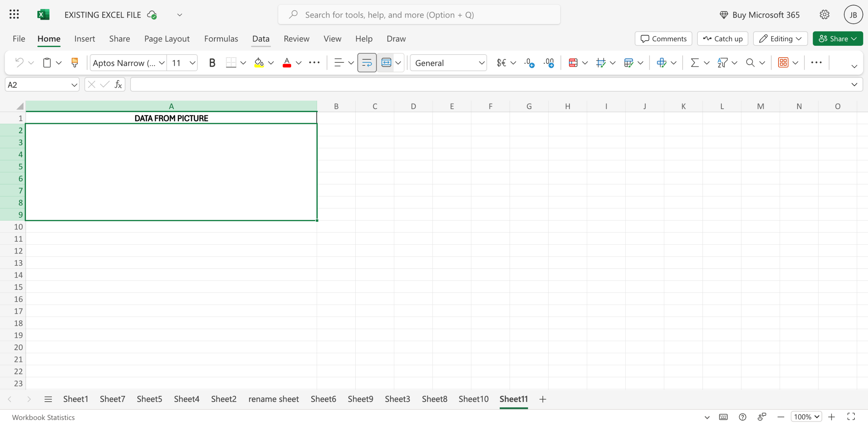
Task: Enter full screen from the status bar
Action: click(851, 417)
